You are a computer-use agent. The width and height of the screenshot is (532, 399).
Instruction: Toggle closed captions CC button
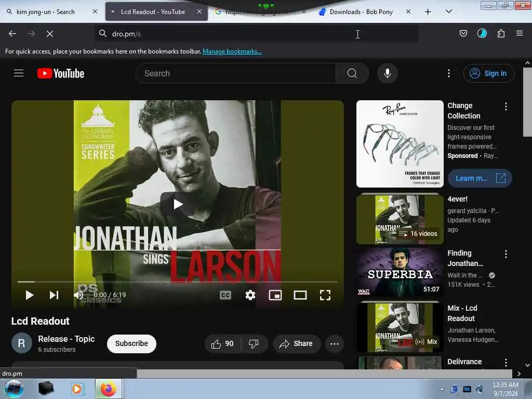(225, 295)
